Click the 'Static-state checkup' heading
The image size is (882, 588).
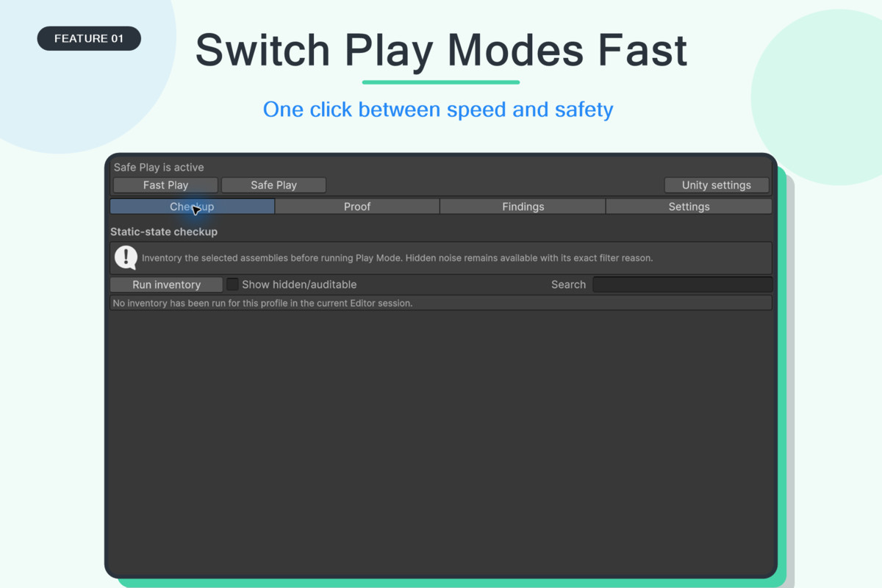coord(164,232)
